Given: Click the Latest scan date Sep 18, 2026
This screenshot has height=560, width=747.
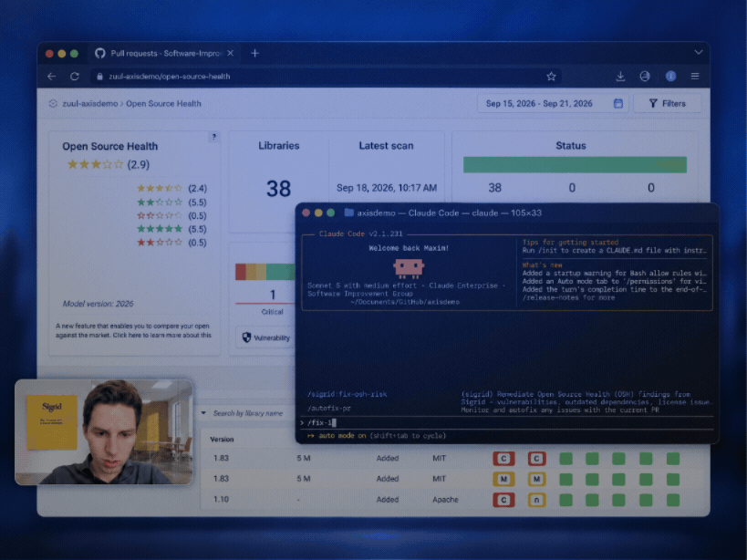Looking at the screenshot, I should (387, 188).
